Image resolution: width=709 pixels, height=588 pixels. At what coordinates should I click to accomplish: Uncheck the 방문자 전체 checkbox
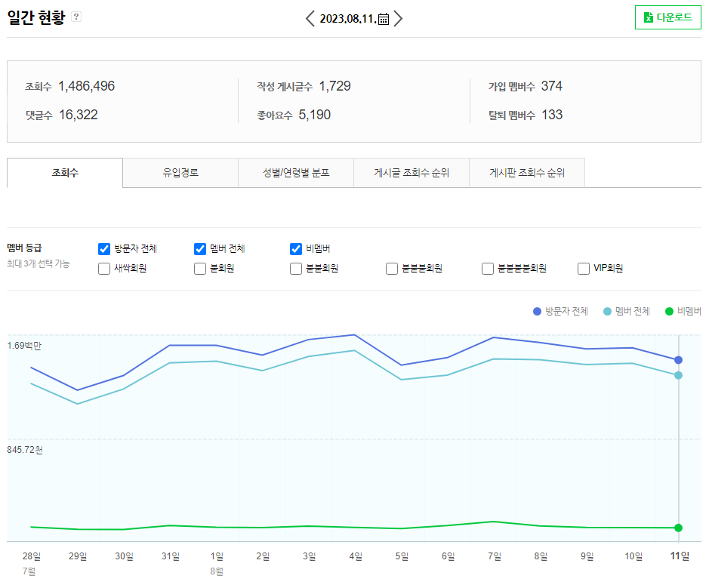[104, 249]
